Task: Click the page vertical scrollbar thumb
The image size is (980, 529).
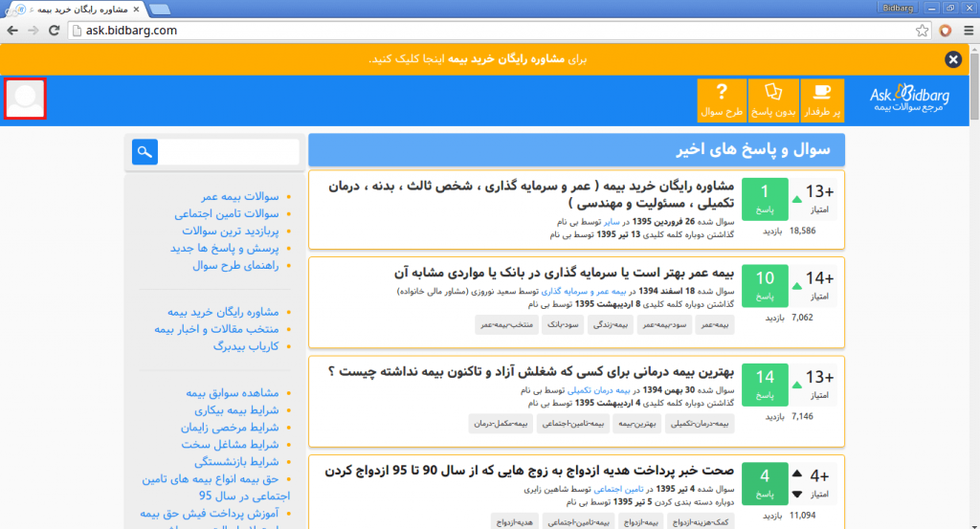Action: tap(974, 86)
